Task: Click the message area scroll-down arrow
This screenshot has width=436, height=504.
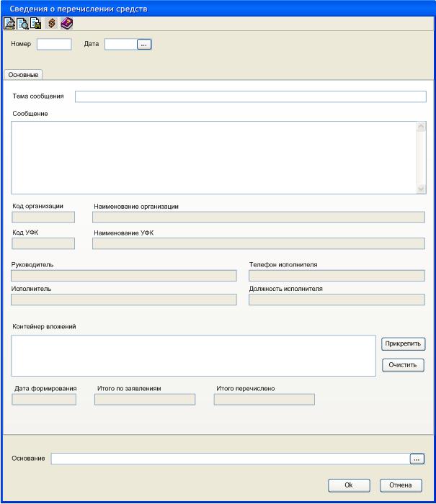Action: click(421, 189)
